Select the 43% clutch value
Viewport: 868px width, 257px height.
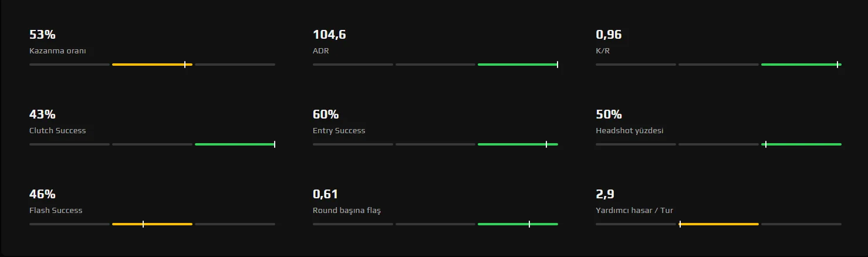point(42,114)
